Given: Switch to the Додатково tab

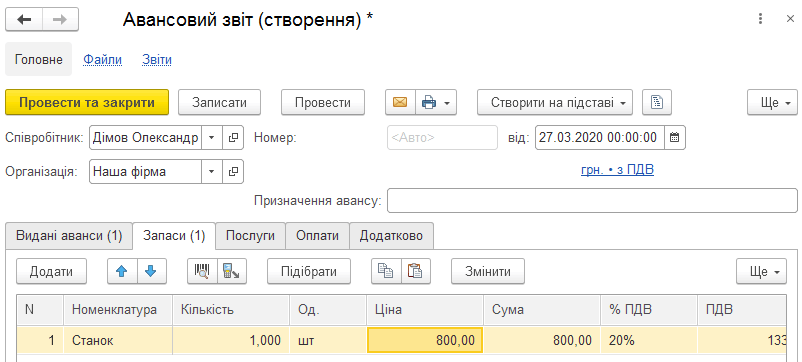Looking at the screenshot, I should point(391,236).
